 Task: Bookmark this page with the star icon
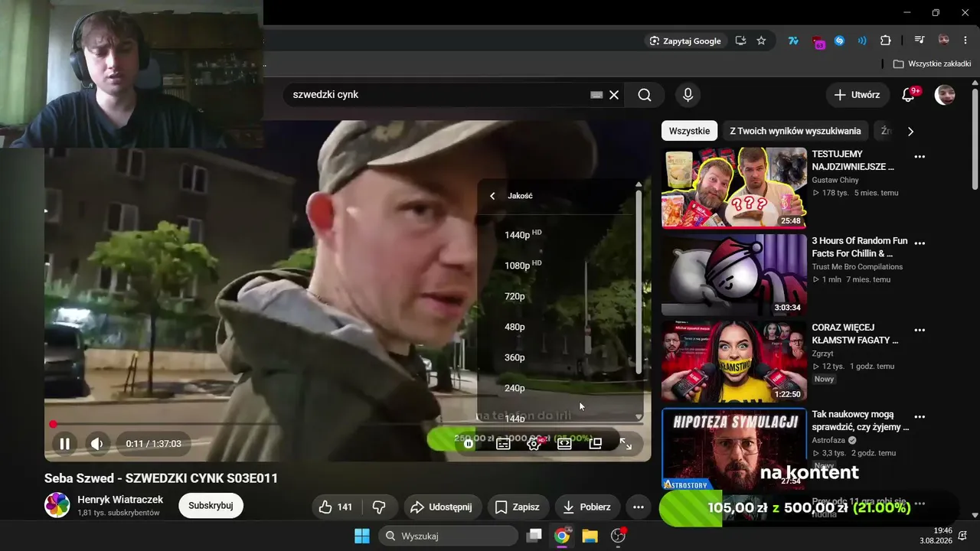tap(761, 41)
